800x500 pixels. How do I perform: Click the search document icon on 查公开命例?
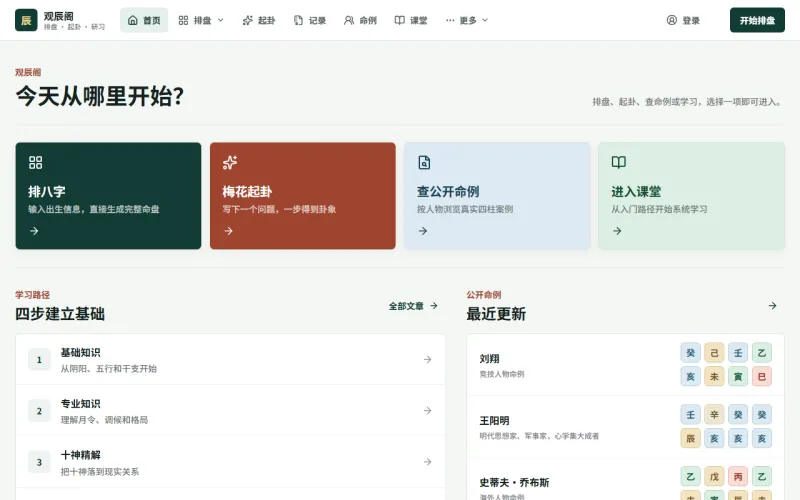(x=424, y=162)
